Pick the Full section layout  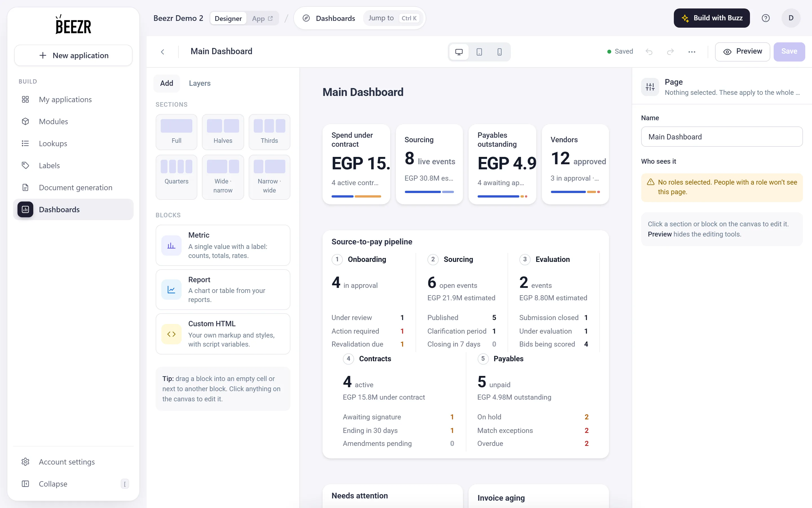point(176,132)
